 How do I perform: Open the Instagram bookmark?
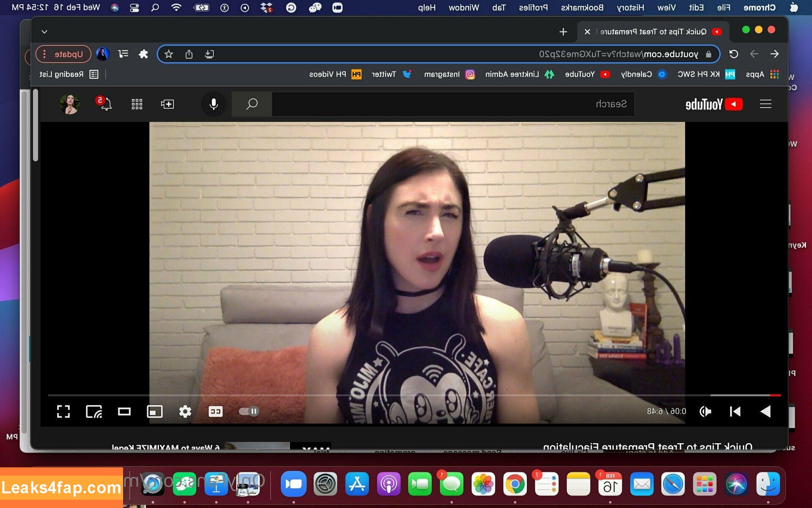tap(449, 75)
